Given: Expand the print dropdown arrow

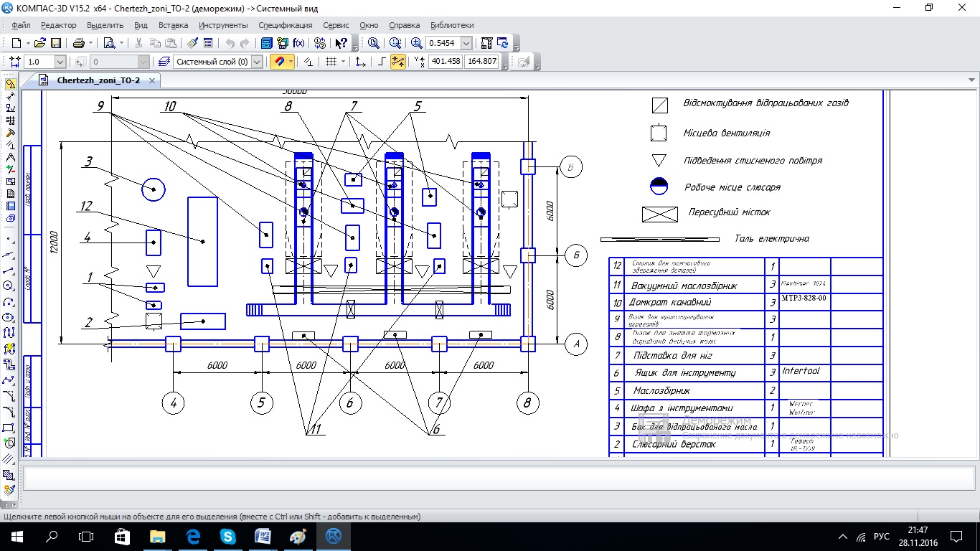Looking at the screenshot, I should [91, 43].
